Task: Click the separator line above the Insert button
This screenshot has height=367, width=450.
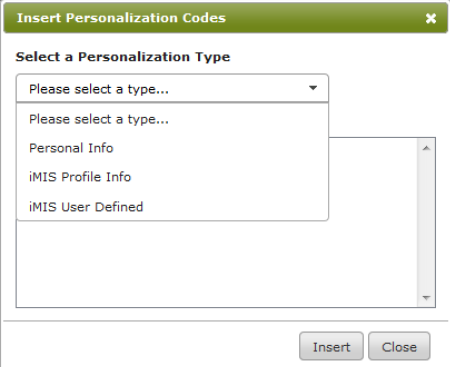Action: coord(226,321)
